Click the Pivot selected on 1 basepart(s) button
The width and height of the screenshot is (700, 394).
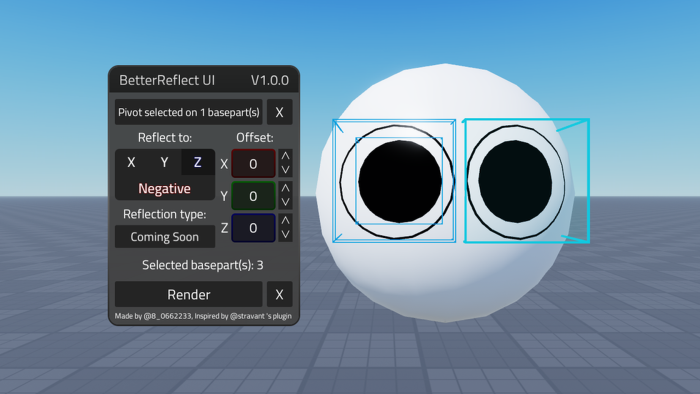(188, 112)
